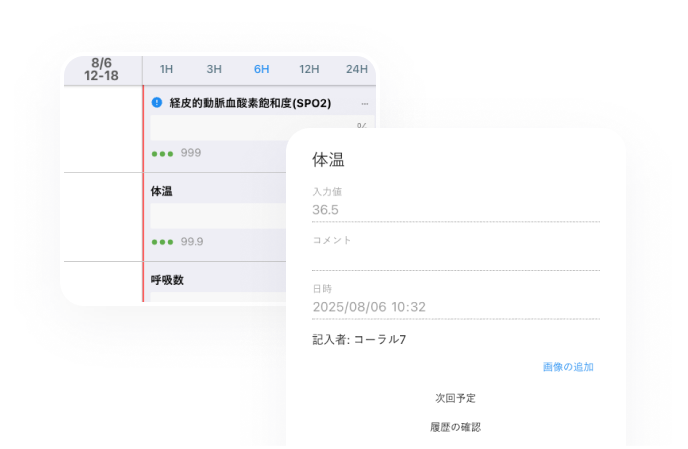Switch to the 1H time range
688x449 pixels.
[167, 69]
